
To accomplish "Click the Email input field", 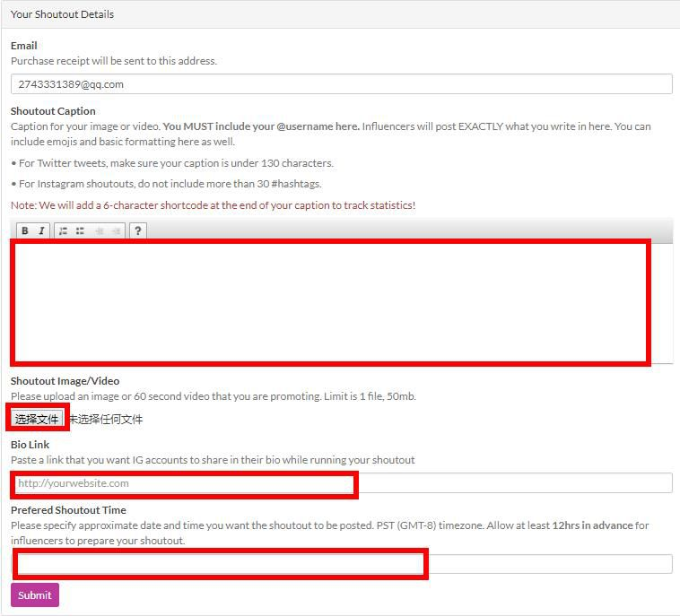I will 341,84.
